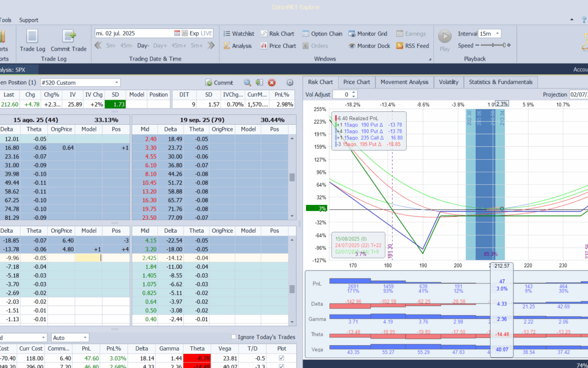Click the Day+ step button

[160, 45]
